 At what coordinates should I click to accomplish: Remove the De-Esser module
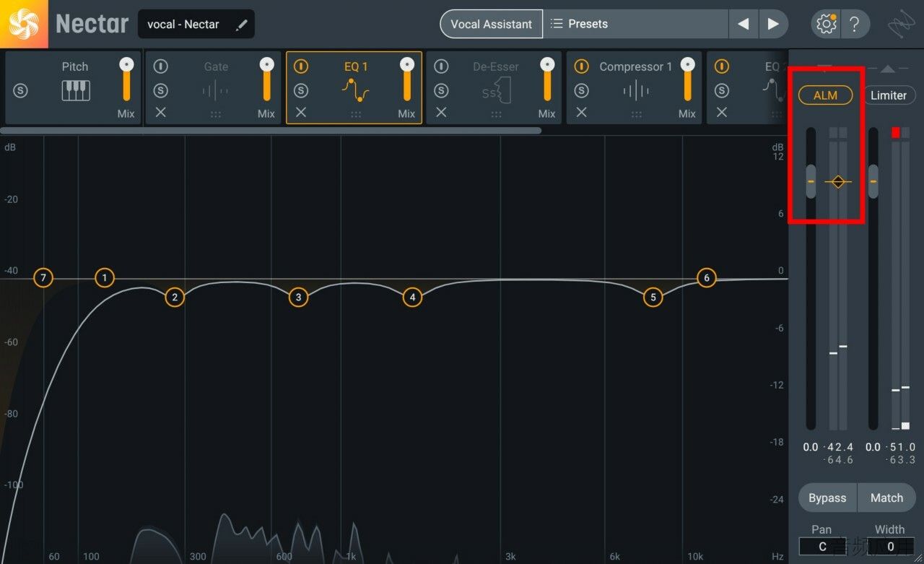pos(441,113)
